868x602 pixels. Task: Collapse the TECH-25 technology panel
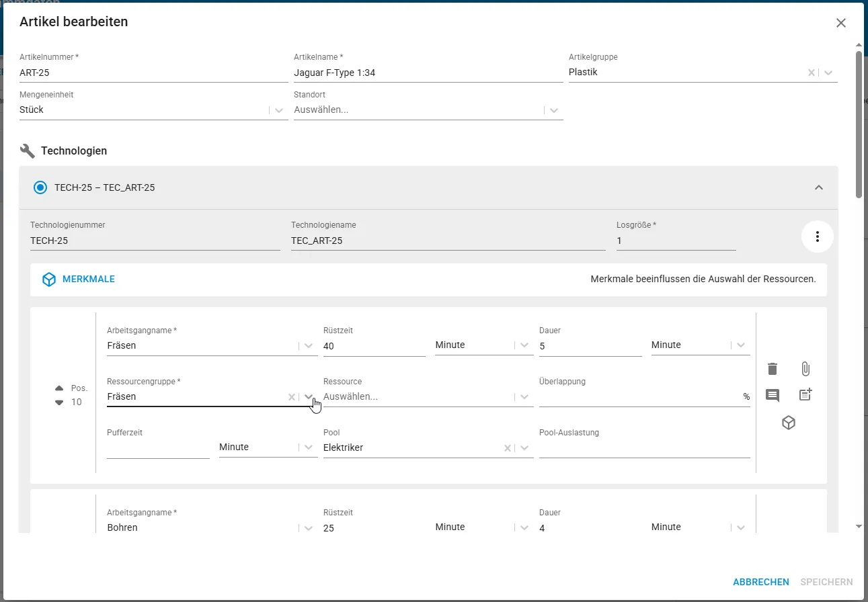click(x=819, y=187)
